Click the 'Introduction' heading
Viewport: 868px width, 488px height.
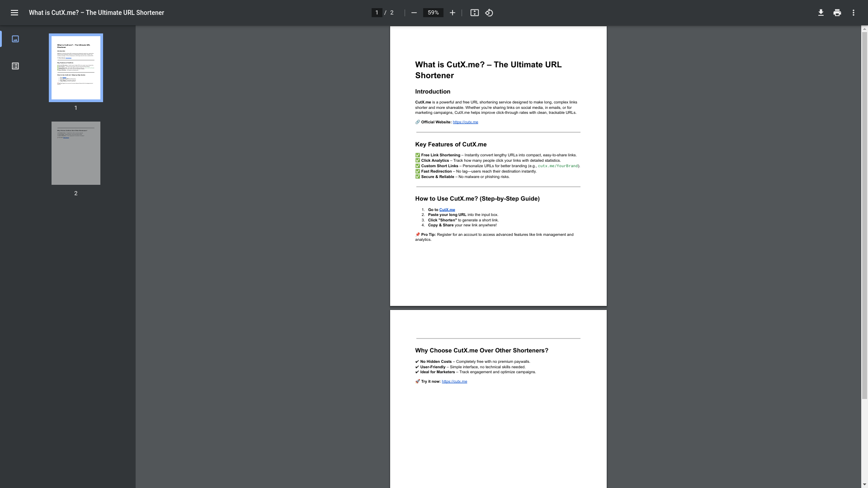(433, 92)
